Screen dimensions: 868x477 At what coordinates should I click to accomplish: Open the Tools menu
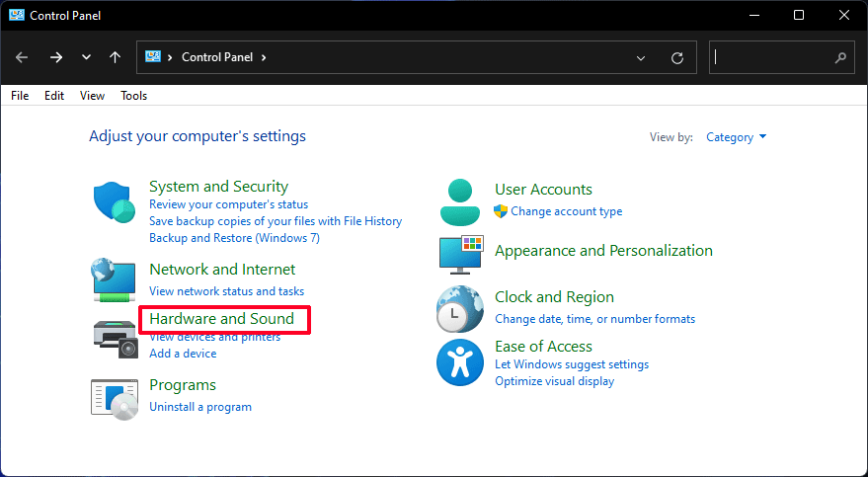coord(134,96)
